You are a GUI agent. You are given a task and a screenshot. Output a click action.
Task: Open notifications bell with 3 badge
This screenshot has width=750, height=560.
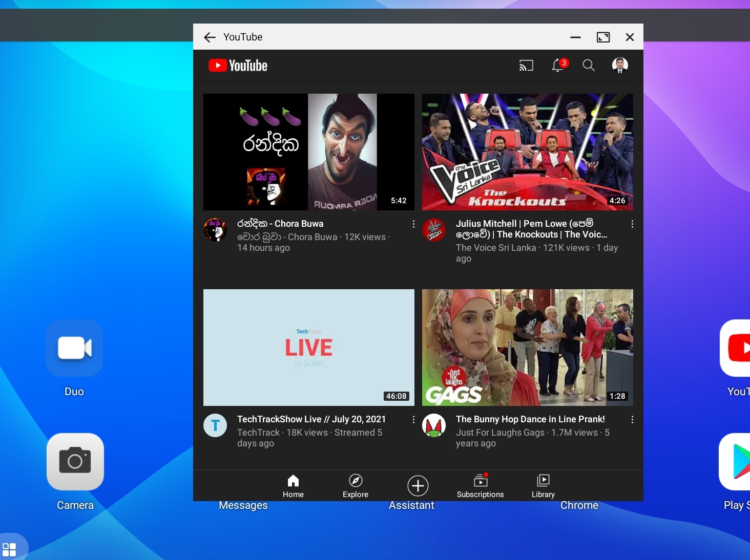pos(559,65)
